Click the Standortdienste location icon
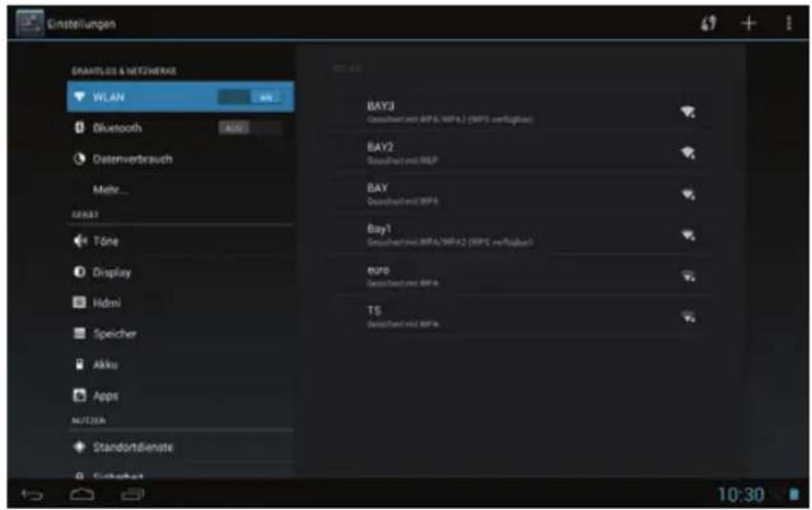Viewport: 812px width, 510px height. (79, 447)
